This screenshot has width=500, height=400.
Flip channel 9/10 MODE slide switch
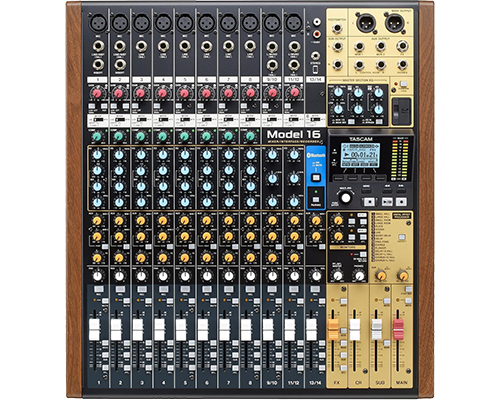[x=272, y=119]
